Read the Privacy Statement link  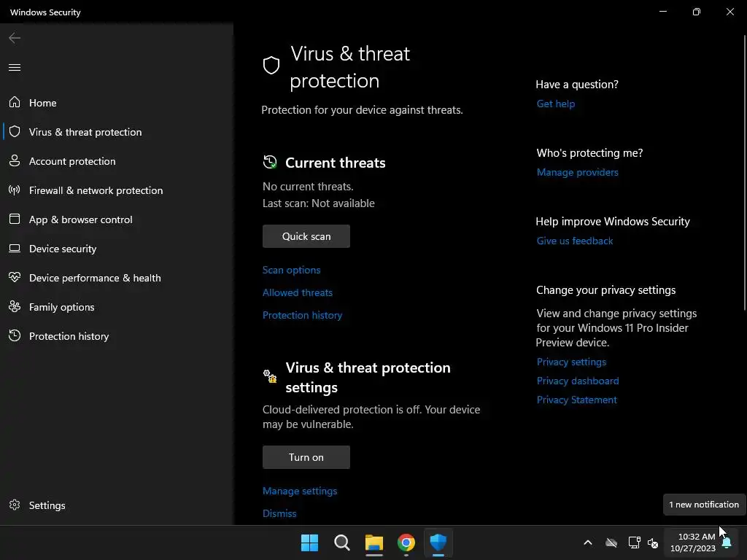576,400
